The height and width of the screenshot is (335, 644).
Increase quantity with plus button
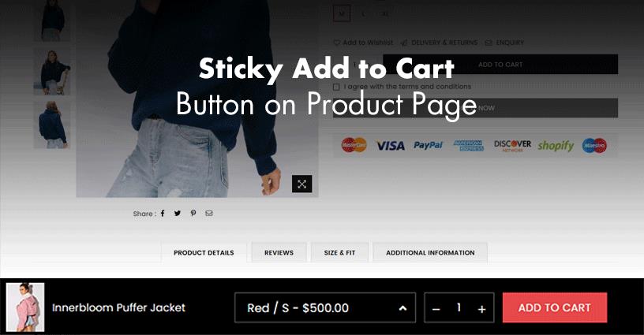[481, 309]
